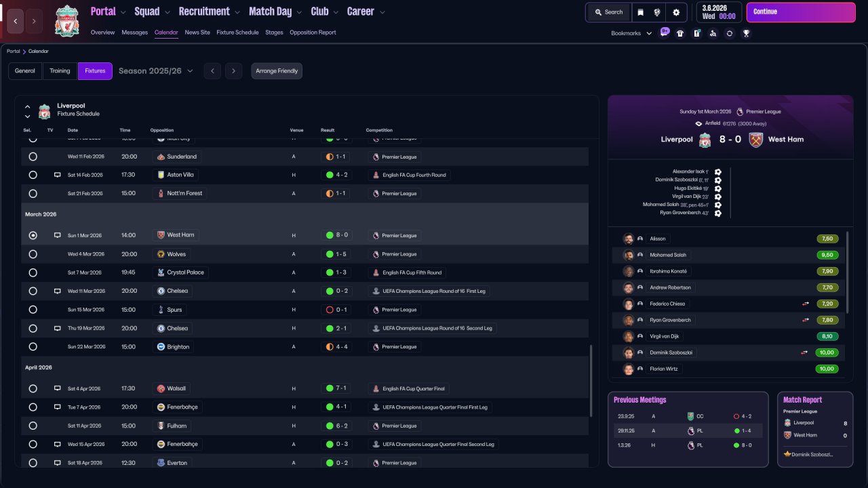
Task: Select the Fulham fixture radio button
Action: click(x=33, y=426)
